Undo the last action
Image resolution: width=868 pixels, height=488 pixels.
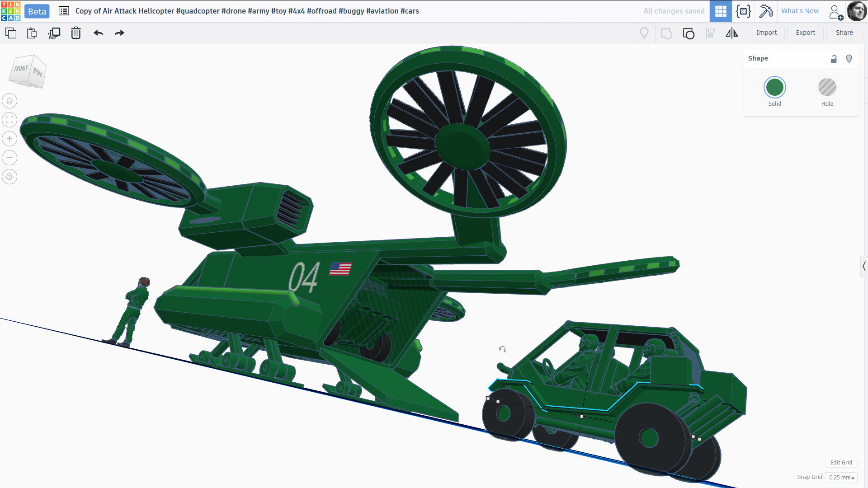click(98, 33)
